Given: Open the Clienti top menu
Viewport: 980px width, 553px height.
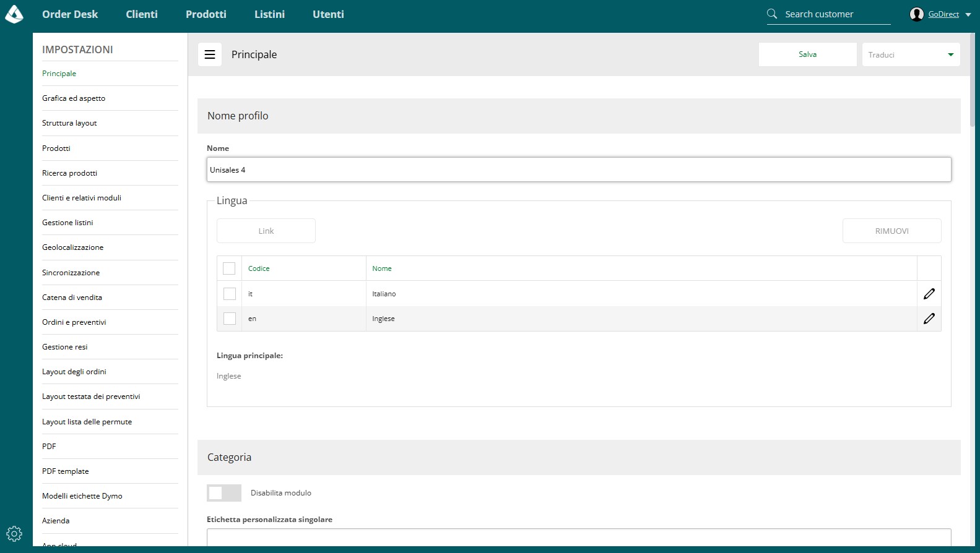Looking at the screenshot, I should point(142,14).
